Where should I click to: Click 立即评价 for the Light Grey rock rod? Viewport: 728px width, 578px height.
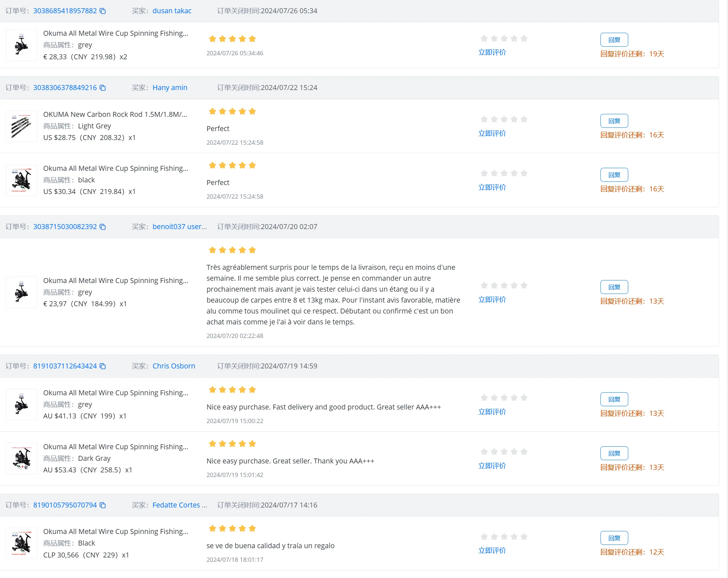(492, 133)
